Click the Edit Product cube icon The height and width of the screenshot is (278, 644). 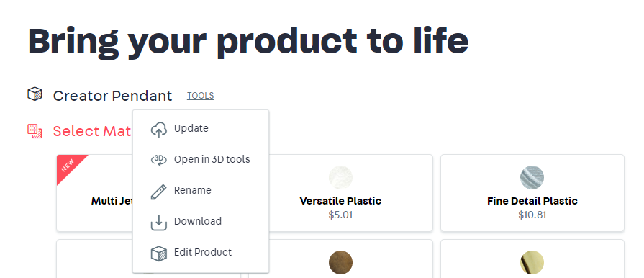[x=158, y=254]
